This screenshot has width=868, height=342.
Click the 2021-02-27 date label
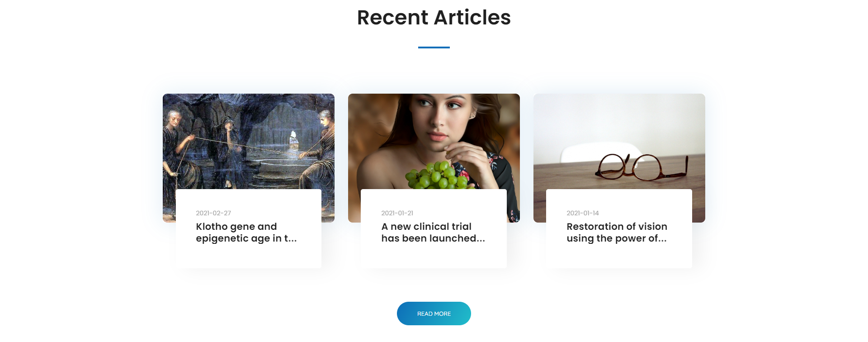pos(213,213)
